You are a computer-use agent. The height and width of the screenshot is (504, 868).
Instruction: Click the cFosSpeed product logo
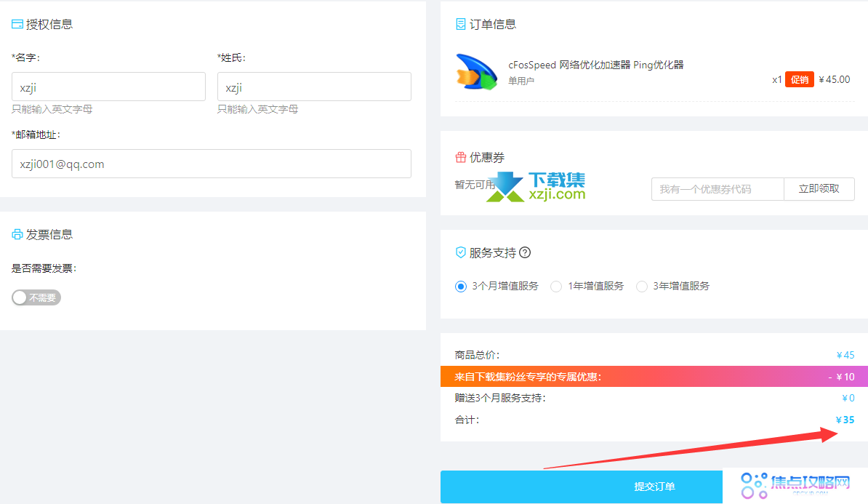pos(477,72)
